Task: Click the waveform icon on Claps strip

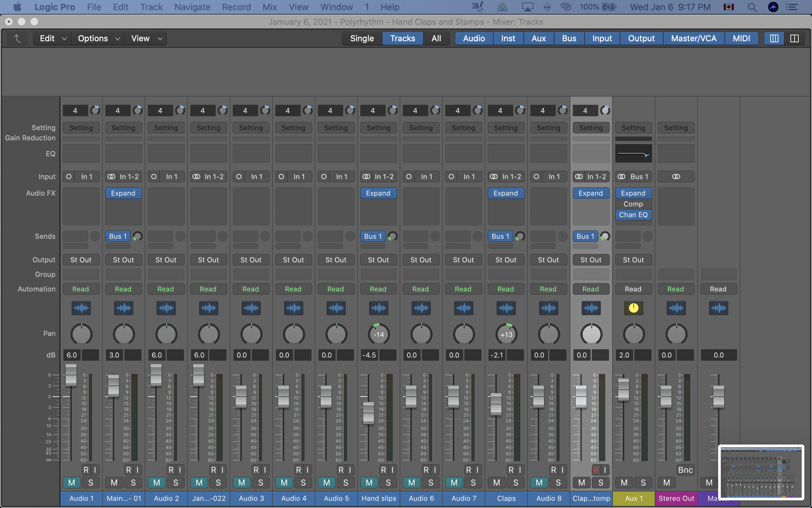Action: pyautogui.click(x=506, y=308)
